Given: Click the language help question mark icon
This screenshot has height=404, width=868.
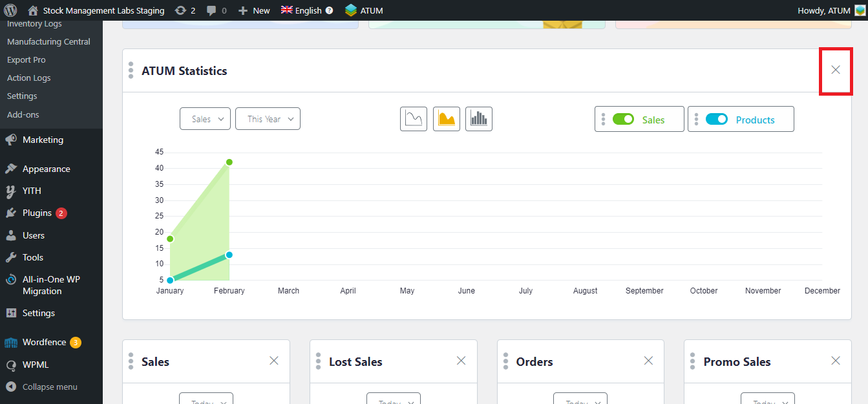Looking at the screenshot, I should pyautogui.click(x=329, y=10).
